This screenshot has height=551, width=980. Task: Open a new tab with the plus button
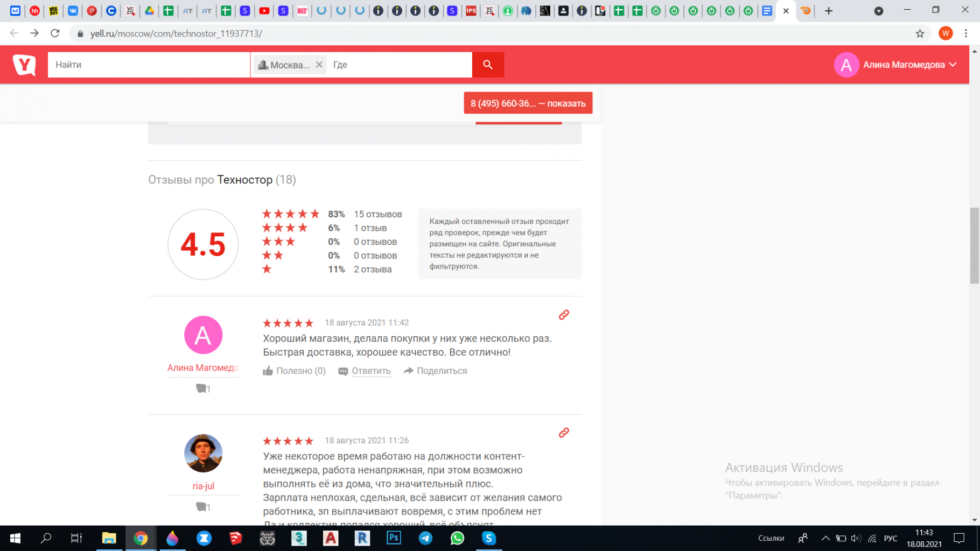coord(829,11)
